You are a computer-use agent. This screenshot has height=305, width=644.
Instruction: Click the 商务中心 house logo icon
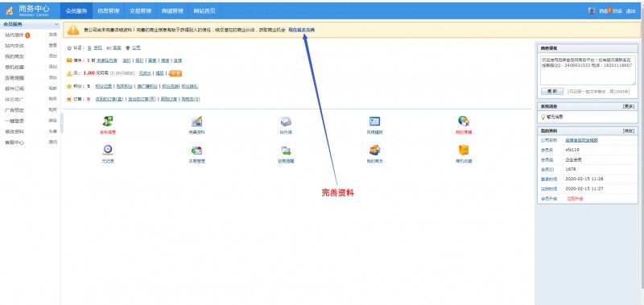point(10,10)
